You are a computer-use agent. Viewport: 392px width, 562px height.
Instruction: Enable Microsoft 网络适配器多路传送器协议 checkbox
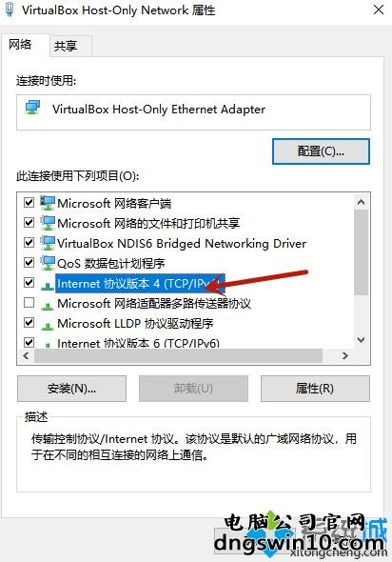[x=29, y=303]
